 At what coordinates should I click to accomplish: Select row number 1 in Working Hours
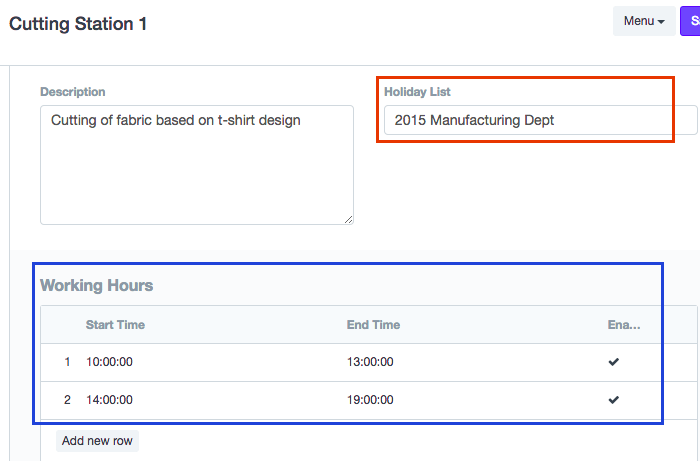[x=67, y=362]
